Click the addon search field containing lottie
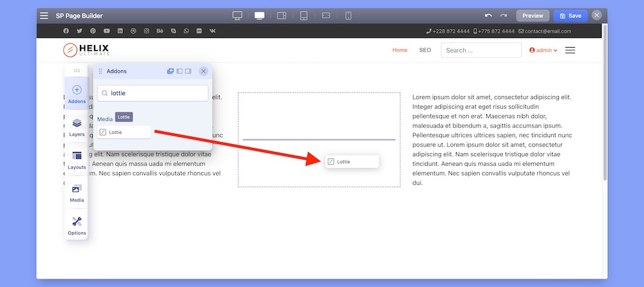The image size is (644, 287). click(155, 93)
